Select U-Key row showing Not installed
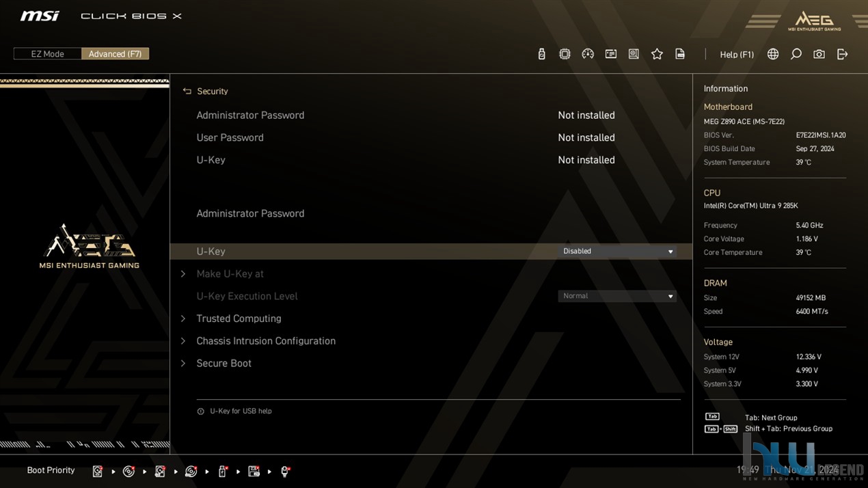The image size is (868, 488). click(x=431, y=160)
